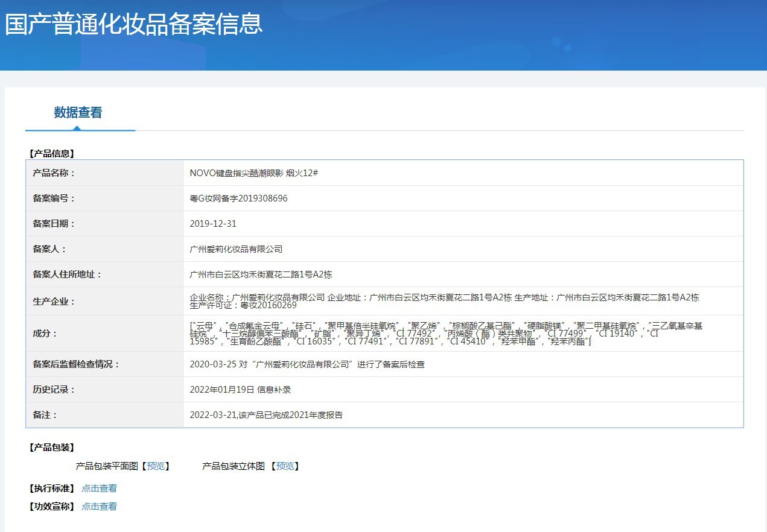Click the page title 国产普通化妆品备案信息
Image resolution: width=767 pixels, height=532 pixels.
click(x=134, y=24)
